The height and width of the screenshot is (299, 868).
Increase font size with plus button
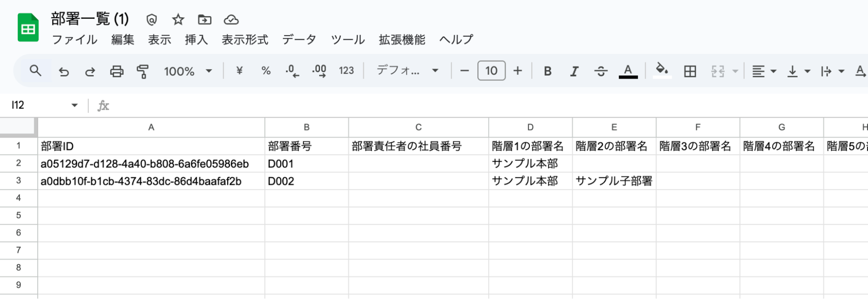pos(518,71)
